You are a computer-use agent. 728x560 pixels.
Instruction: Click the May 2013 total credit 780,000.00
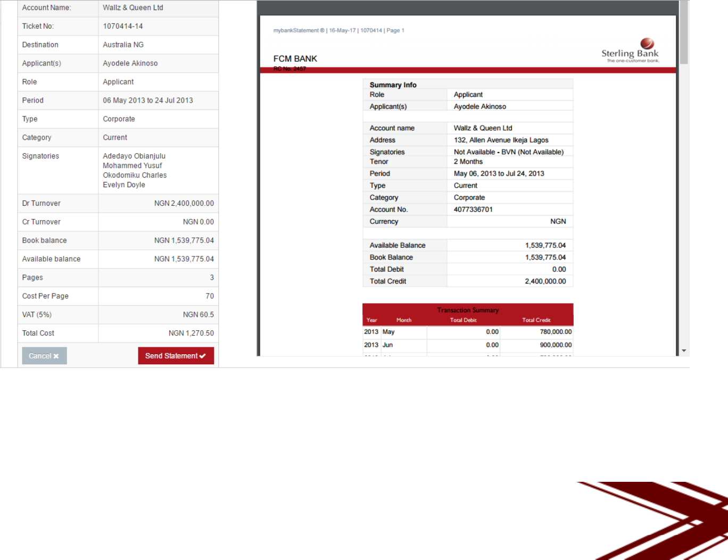click(556, 332)
